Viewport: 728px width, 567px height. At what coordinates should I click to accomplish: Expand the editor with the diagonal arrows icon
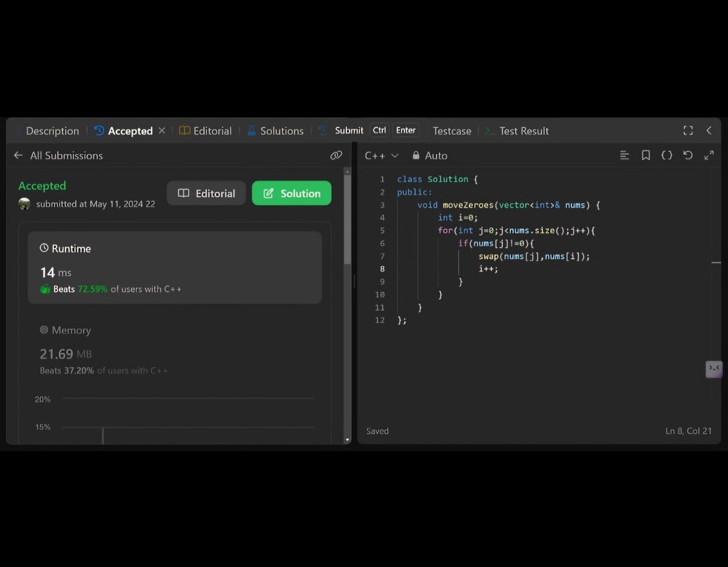coord(709,155)
